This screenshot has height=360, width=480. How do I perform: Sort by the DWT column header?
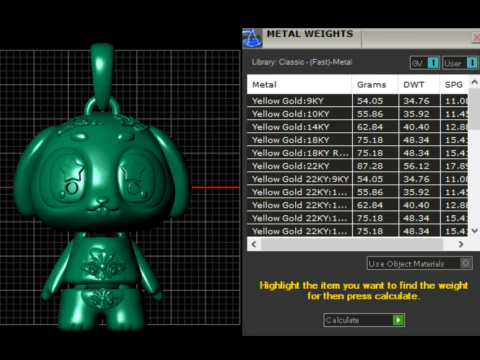[419, 85]
